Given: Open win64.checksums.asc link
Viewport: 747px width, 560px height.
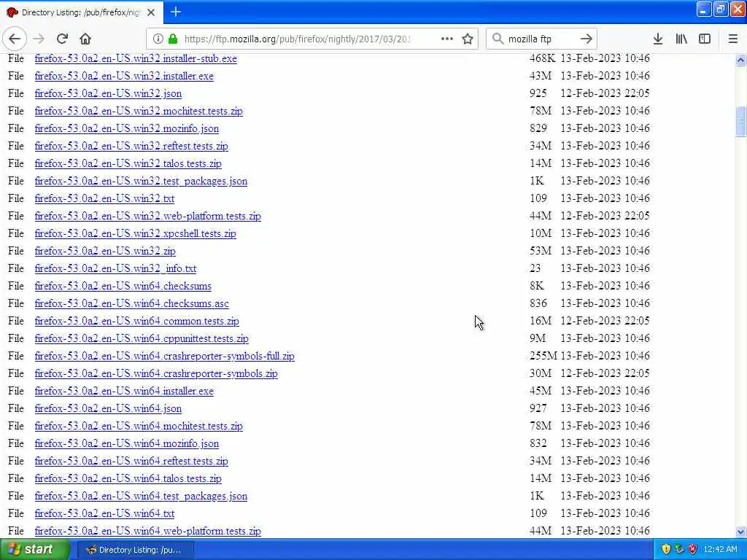Looking at the screenshot, I should [x=131, y=304].
